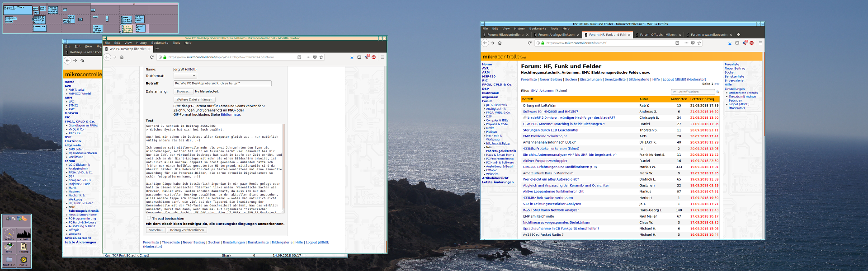868x271 pixels.
Task: Go to next page >> link
Action: tap(717, 84)
